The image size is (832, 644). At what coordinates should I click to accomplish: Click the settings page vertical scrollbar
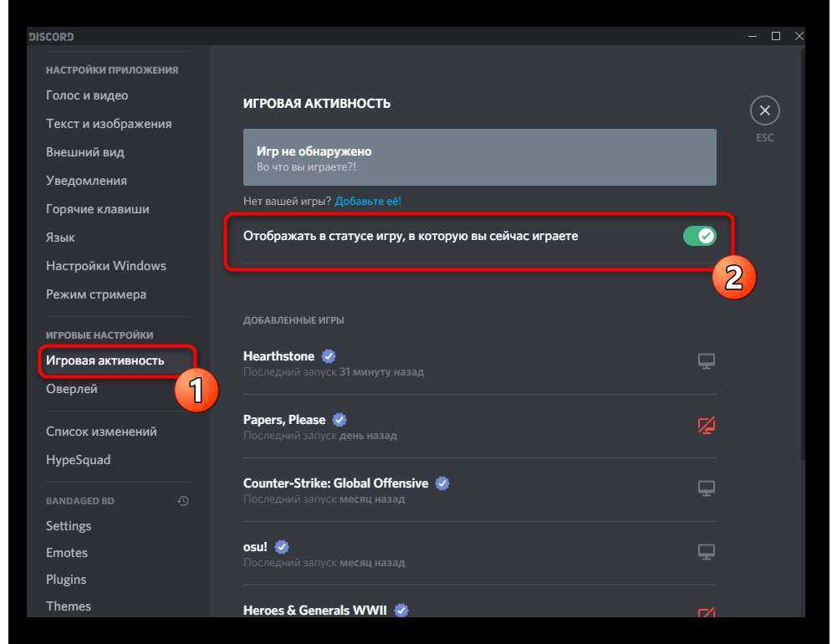tap(802, 255)
